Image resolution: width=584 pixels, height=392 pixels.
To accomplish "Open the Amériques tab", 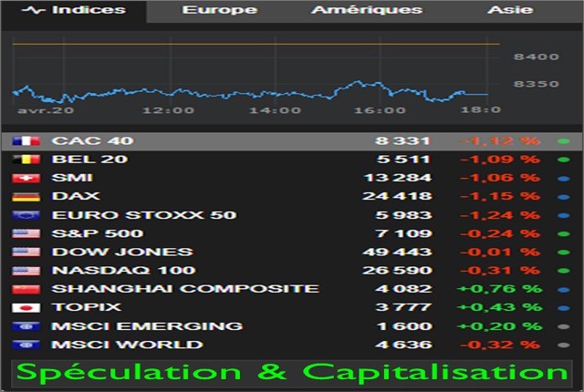I will click(x=367, y=11).
